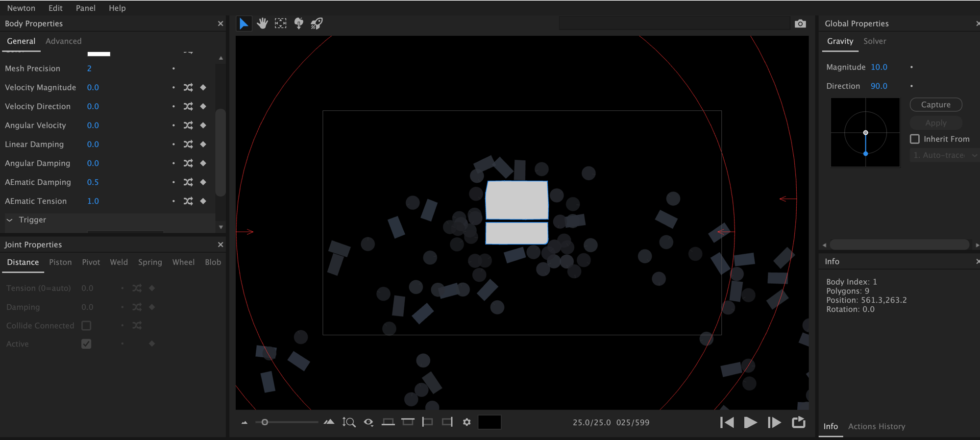This screenshot has width=980, height=440.
Task: Open the Edit menu
Action: click(55, 8)
